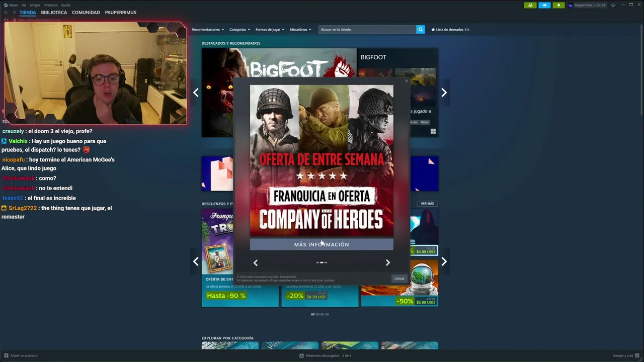The width and height of the screenshot is (644, 362).
Task: Open the Ayuda menu
Action: (66, 5)
